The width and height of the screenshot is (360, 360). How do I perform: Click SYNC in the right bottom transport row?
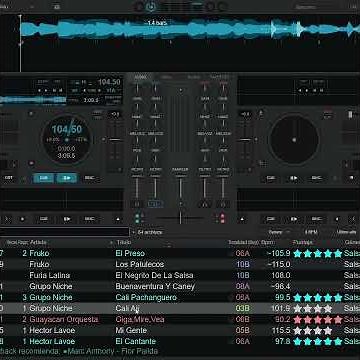(316, 219)
